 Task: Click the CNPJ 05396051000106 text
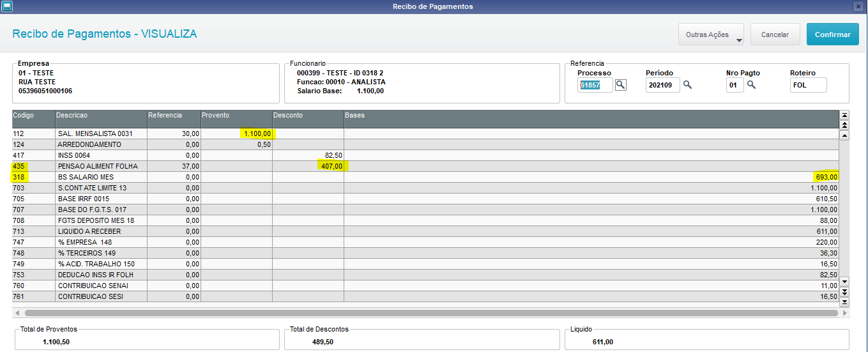(x=45, y=91)
